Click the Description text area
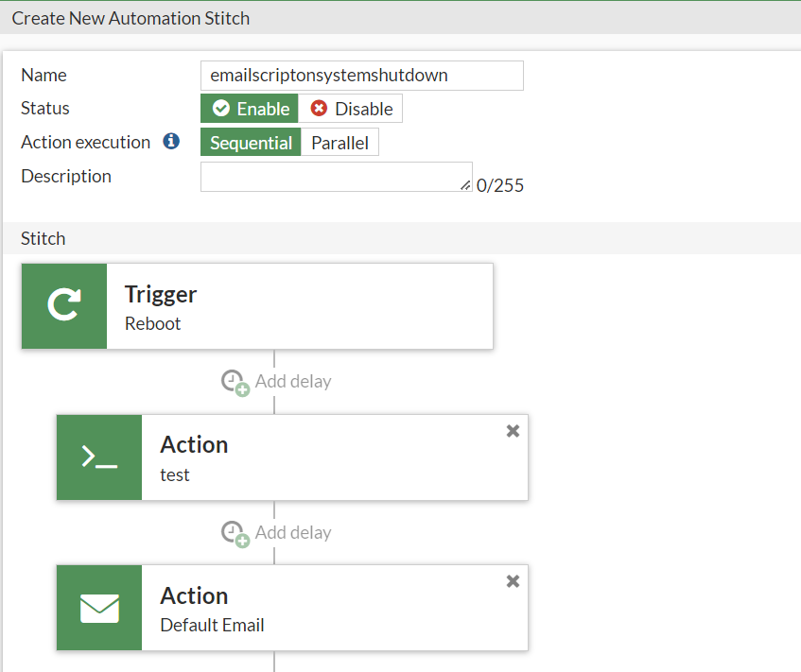This screenshot has height=672, width=801. click(x=333, y=176)
